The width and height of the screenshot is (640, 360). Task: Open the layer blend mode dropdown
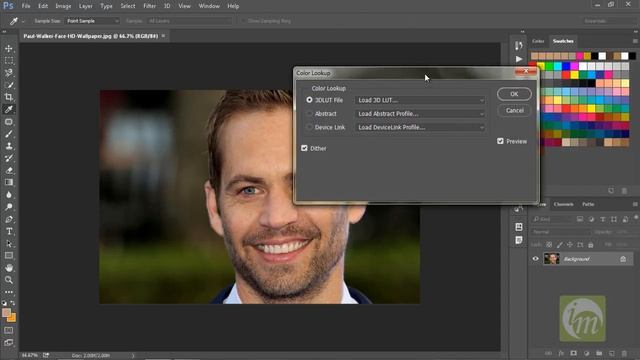(x=560, y=232)
